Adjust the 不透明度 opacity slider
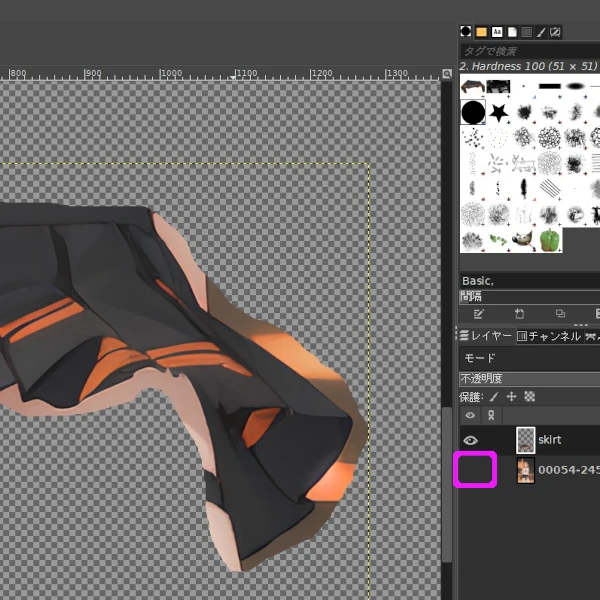 click(530, 379)
